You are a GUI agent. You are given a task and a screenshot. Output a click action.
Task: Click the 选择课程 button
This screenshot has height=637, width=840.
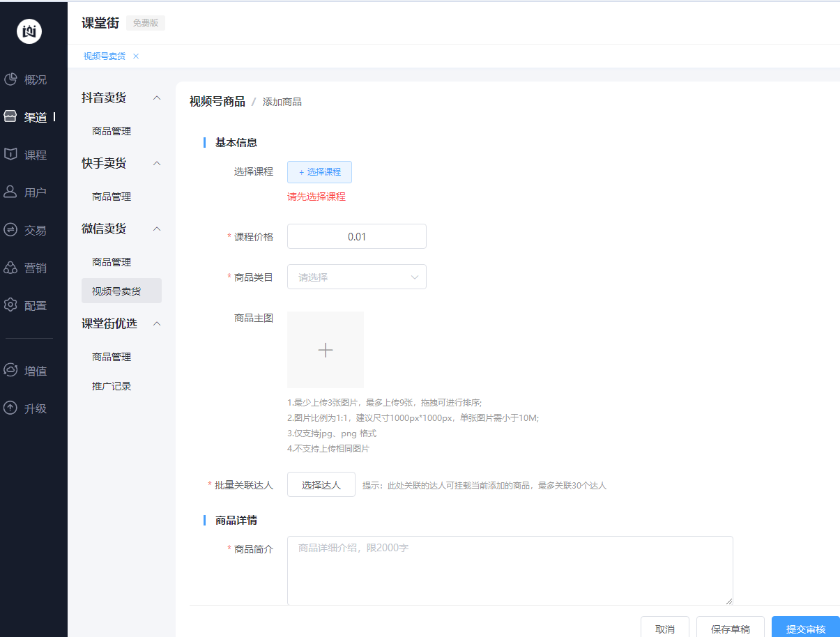(319, 172)
